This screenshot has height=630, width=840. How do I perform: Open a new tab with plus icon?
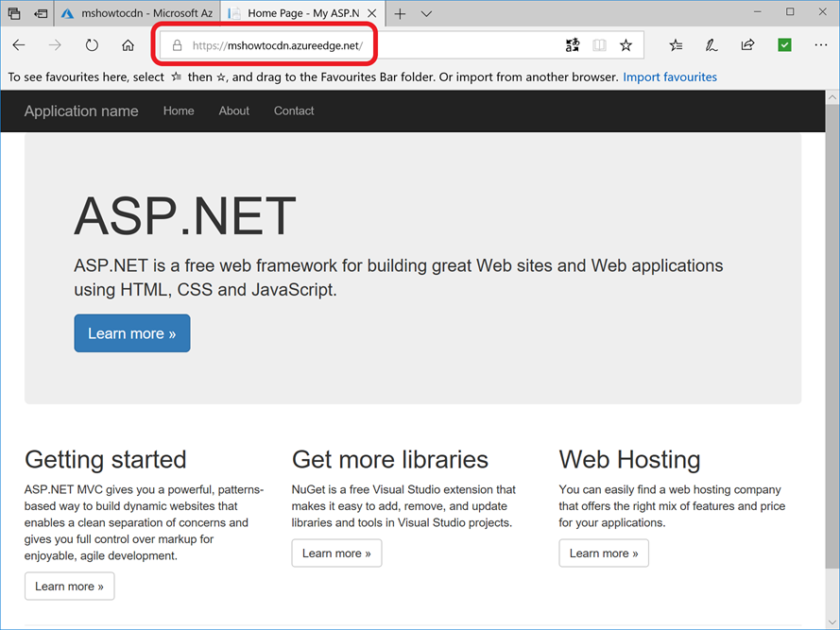400,14
